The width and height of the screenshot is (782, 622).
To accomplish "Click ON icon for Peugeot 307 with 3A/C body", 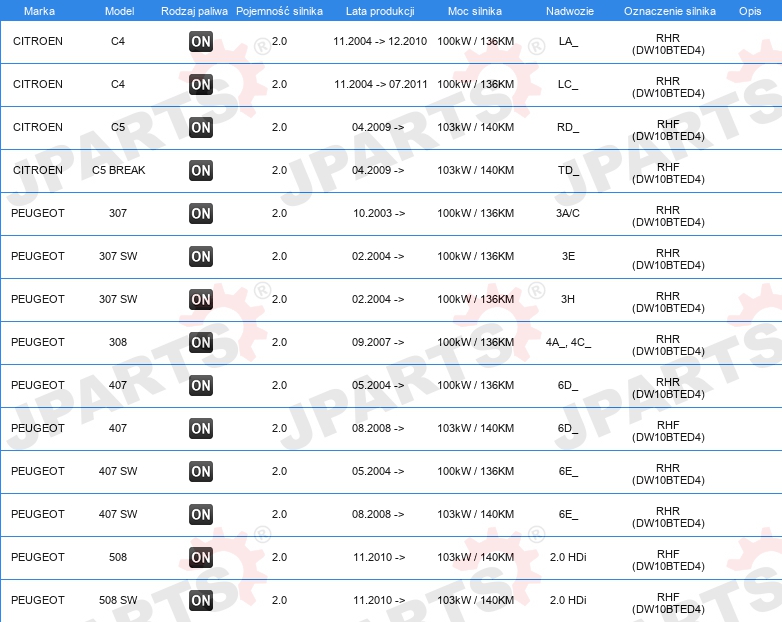I will [201, 213].
